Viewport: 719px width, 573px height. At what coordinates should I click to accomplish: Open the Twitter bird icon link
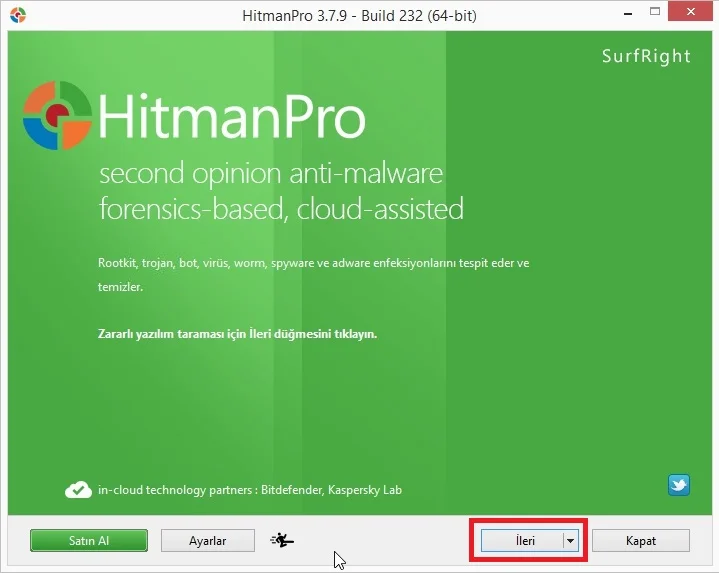pos(679,485)
